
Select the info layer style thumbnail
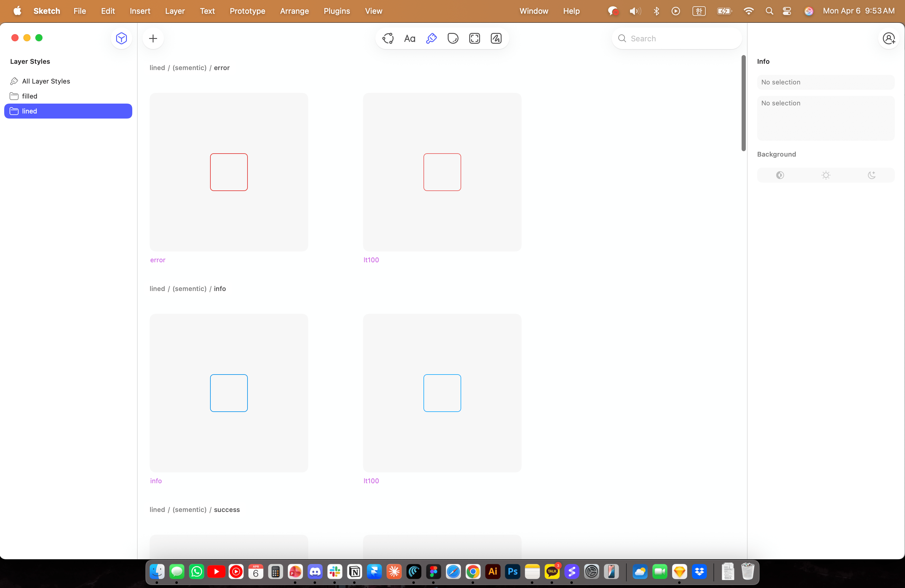(229, 393)
